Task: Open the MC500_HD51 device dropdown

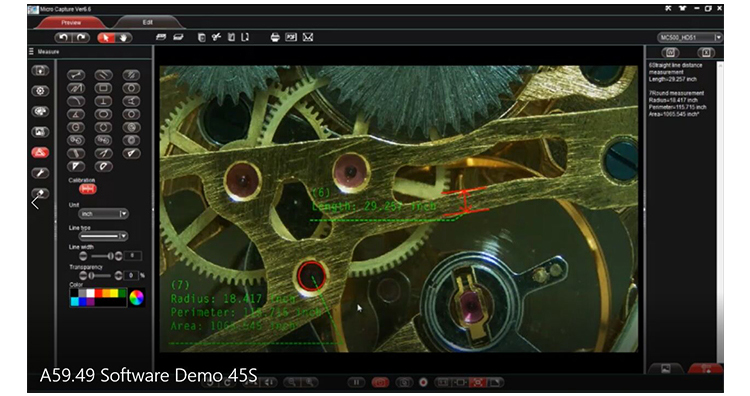Action: pyautogui.click(x=689, y=37)
